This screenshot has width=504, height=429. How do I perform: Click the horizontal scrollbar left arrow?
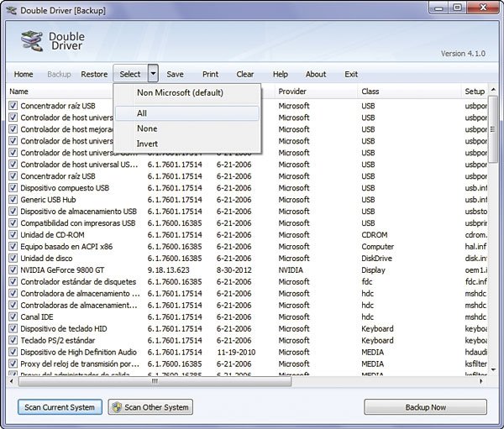tap(12, 381)
